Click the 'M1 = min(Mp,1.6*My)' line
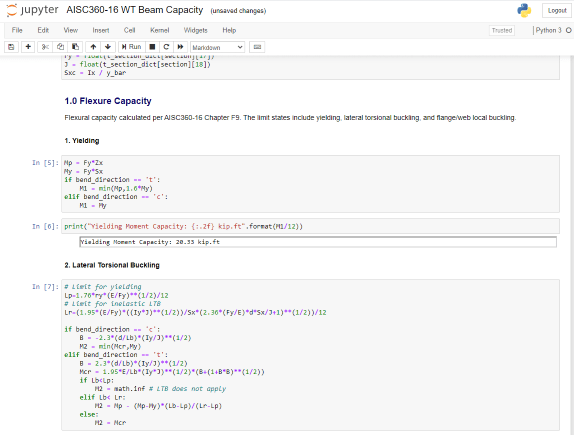Image resolution: width=574 pixels, height=435 pixels. pos(116,189)
